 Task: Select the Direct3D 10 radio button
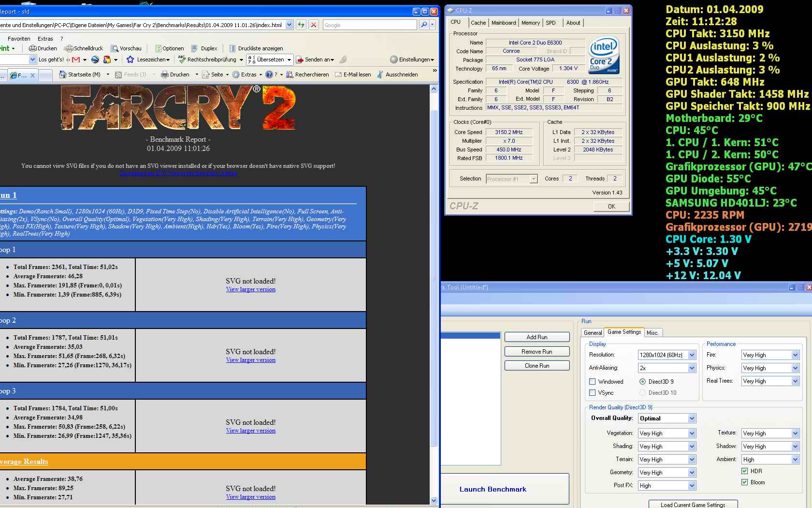(x=642, y=393)
